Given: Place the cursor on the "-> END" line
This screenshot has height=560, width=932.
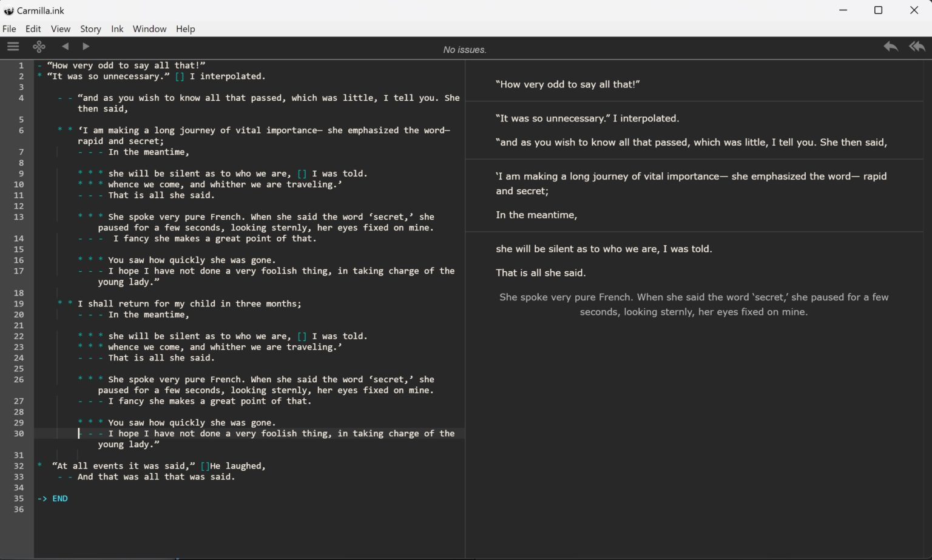Looking at the screenshot, I should pos(59,499).
